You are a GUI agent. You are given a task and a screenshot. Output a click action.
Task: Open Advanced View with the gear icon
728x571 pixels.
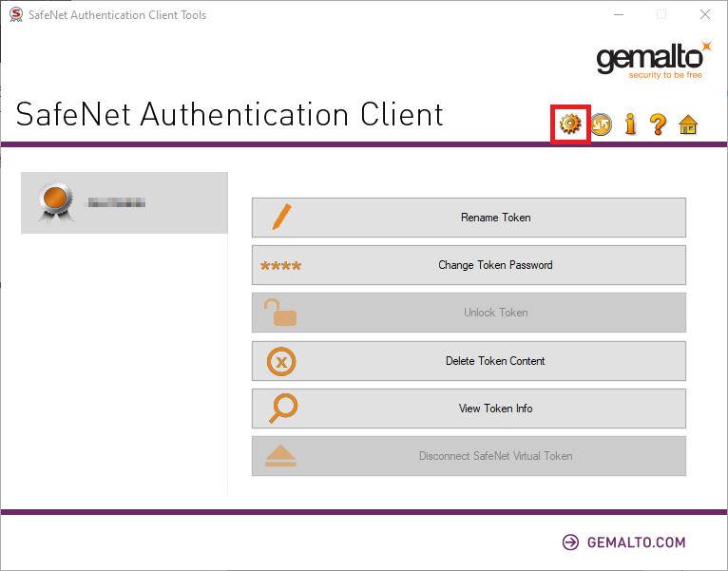[x=570, y=124]
